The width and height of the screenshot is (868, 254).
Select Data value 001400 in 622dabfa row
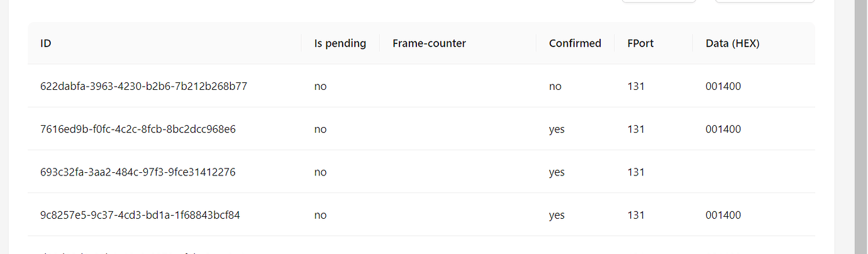[x=723, y=86]
